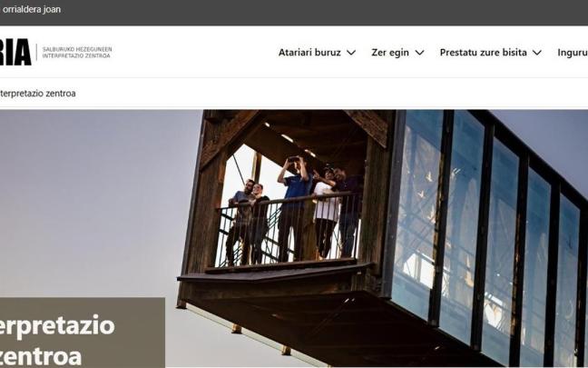Click the woman in the white top on the balcony
The image size is (588, 368).
(x=326, y=214)
